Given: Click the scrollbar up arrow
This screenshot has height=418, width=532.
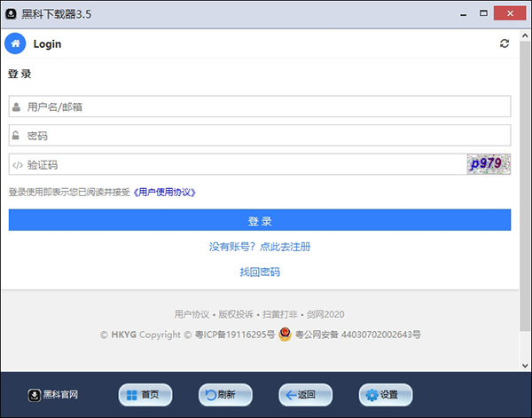Looking at the screenshot, I should tap(525, 35).
